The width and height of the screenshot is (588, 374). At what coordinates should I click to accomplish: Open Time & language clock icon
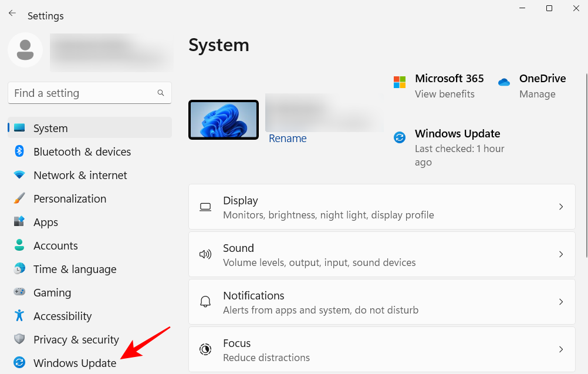click(x=20, y=269)
